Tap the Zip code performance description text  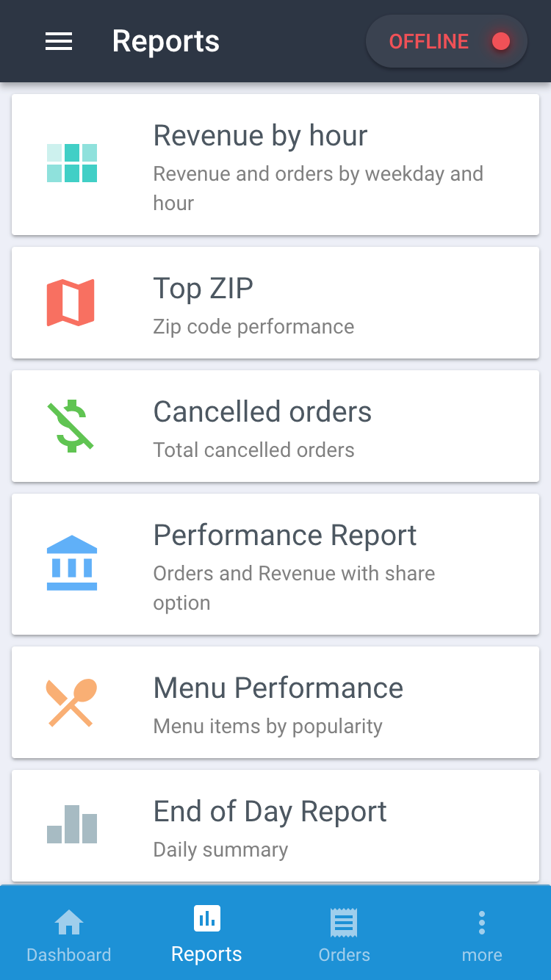click(x=253, y=327)
